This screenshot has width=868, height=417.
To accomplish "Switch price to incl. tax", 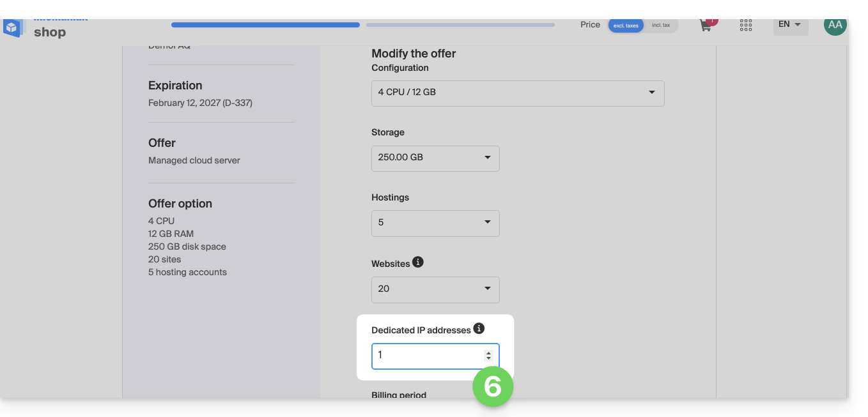I will point(661,26).
